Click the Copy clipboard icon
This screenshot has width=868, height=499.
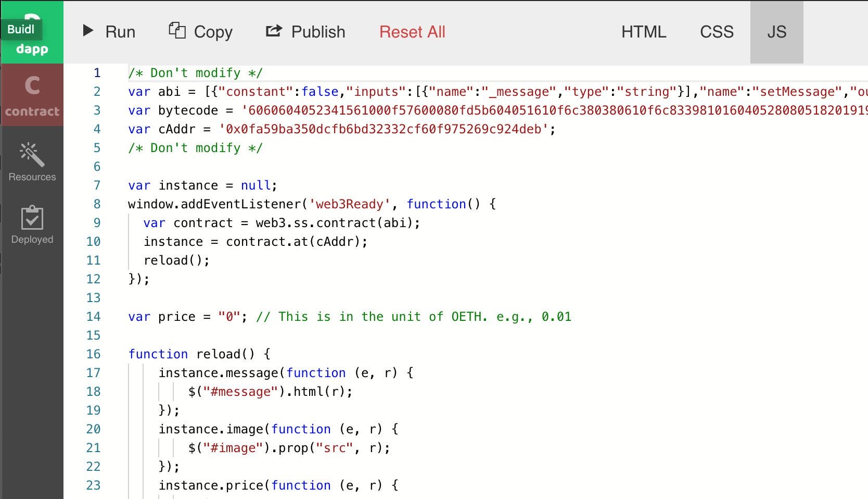click(x=177, y=31)
